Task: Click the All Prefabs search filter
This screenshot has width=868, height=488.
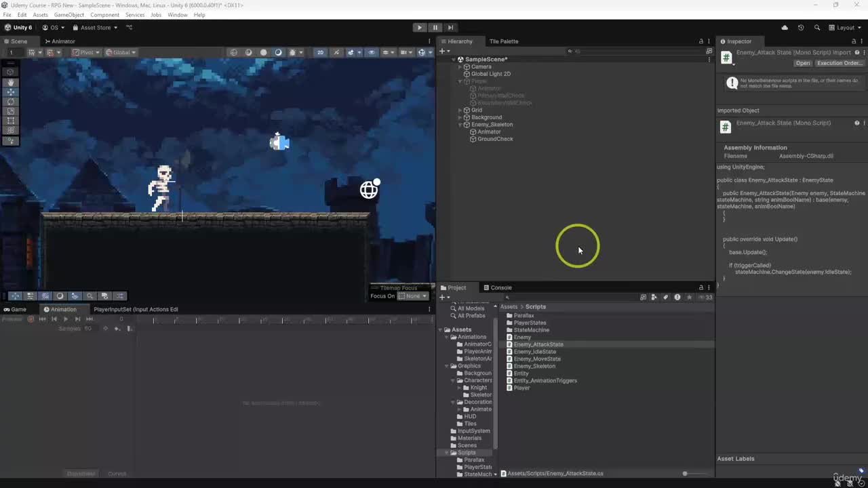Action: click(x=471, y=315)
